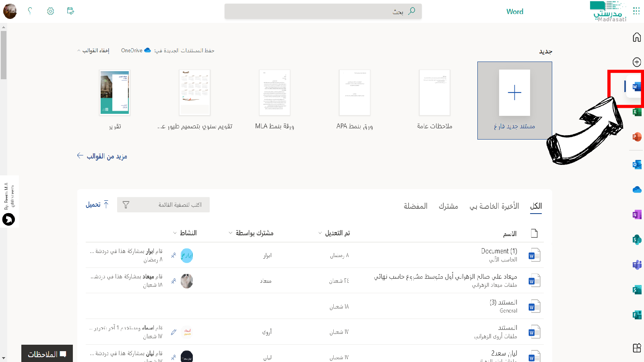Screen dimensions: 644x362
Task: Open the settings gear icon
Action: click(50, 11)
